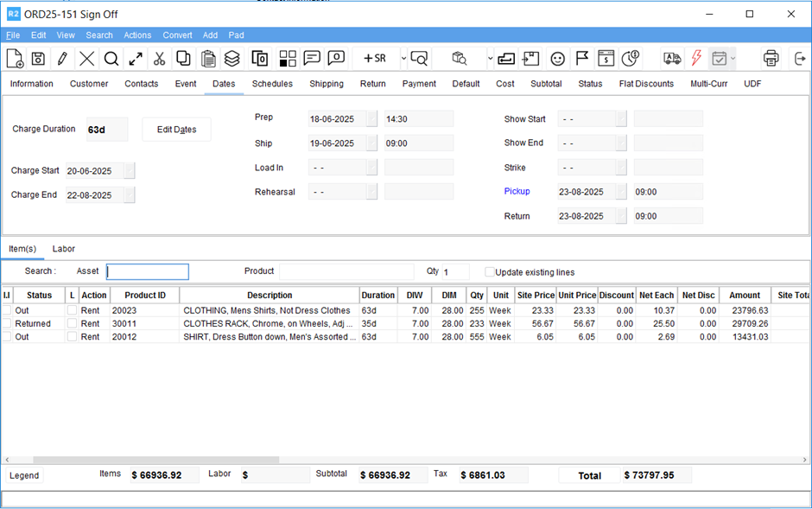The height and width of the screenshot is (509, 812).
Task: Click the delivery truck icon
Action: click(672, 59)
